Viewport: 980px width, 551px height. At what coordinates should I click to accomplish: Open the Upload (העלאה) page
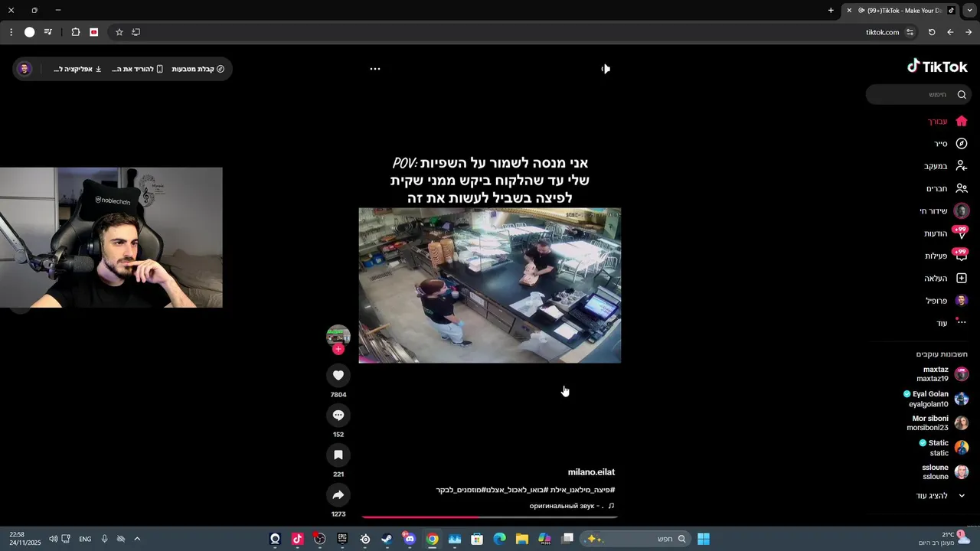click(x=946, y=279)
